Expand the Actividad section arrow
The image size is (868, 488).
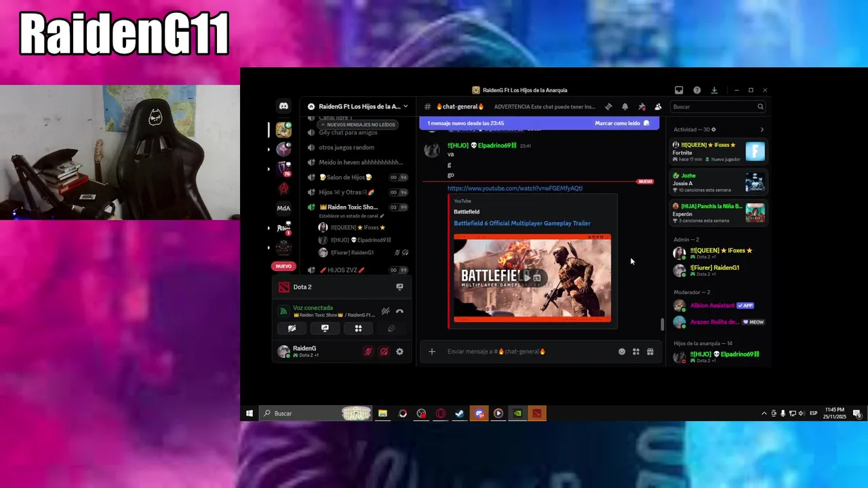(762, 129)
